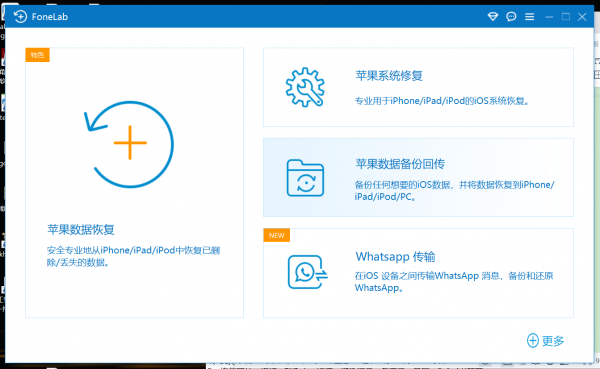Open the diamond premium icon in title bar
Viewport: 600px width, 369px height.
coord(493,16)
